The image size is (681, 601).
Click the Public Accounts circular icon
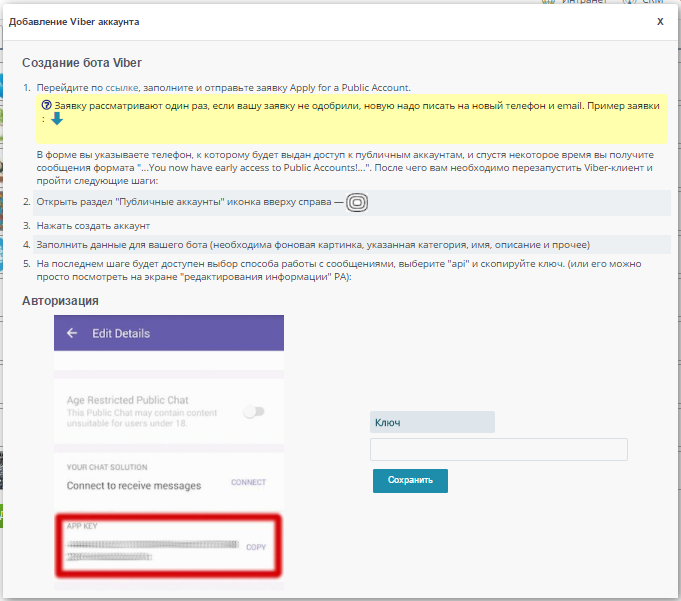tap(358, 202)
